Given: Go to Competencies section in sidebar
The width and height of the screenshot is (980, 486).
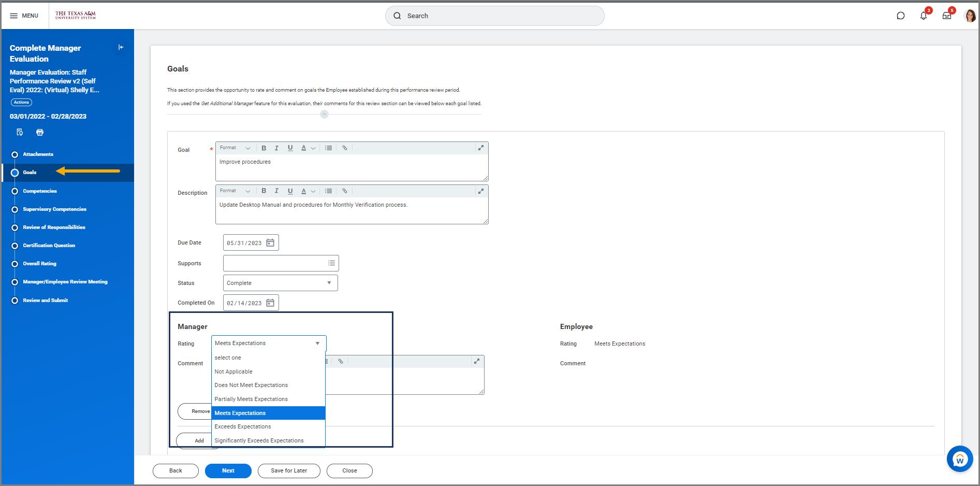Looking at the screenshot, I should tap(40, 191).
